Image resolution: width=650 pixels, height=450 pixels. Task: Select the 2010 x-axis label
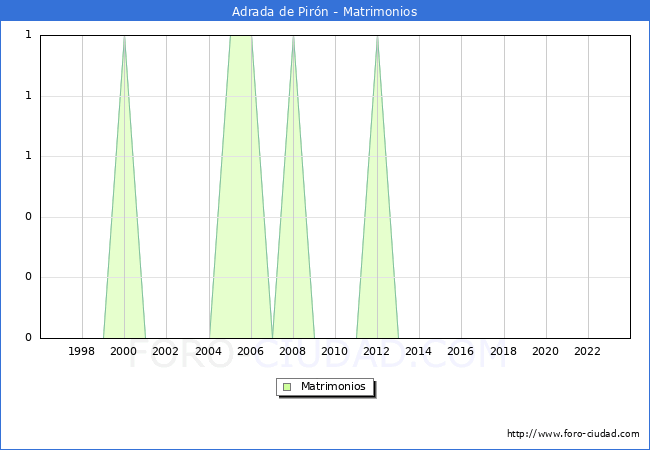[x=335, y=351]
